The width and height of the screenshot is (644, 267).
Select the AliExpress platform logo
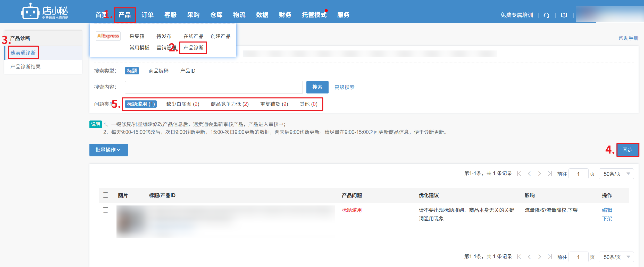(x=108, y=36)
